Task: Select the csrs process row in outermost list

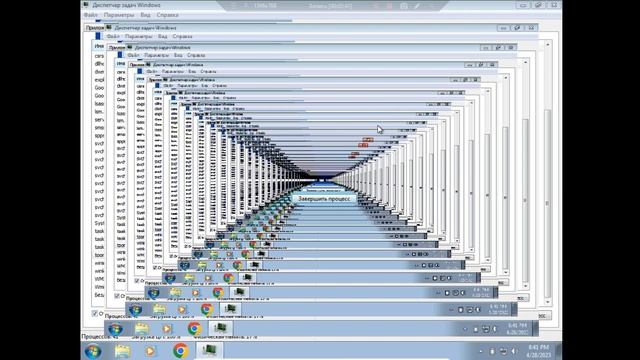Action: tap(99, 56)
